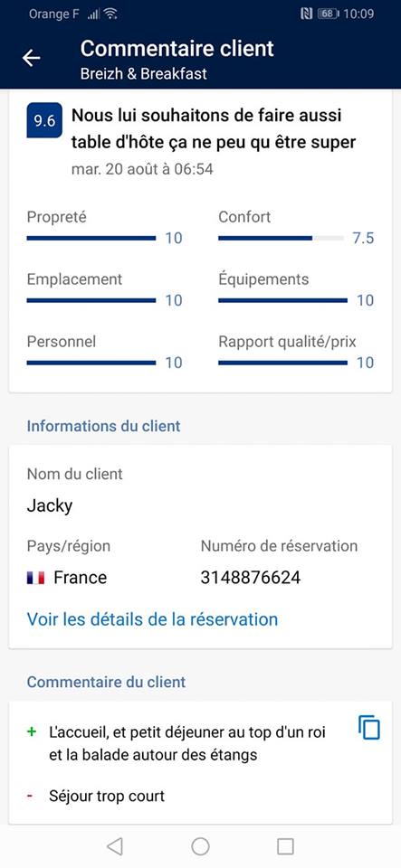Tap the Rapport qualité/prix rating bar

click(x=283, y=363)
